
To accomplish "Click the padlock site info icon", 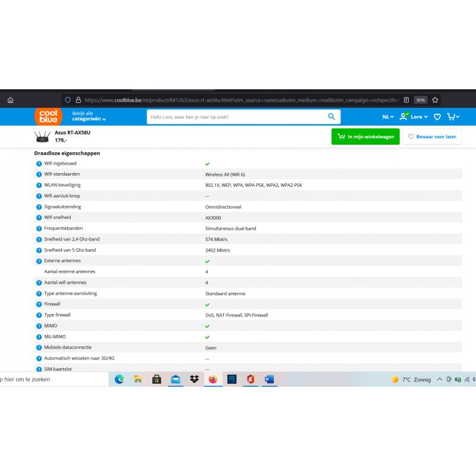I will 79,100.
